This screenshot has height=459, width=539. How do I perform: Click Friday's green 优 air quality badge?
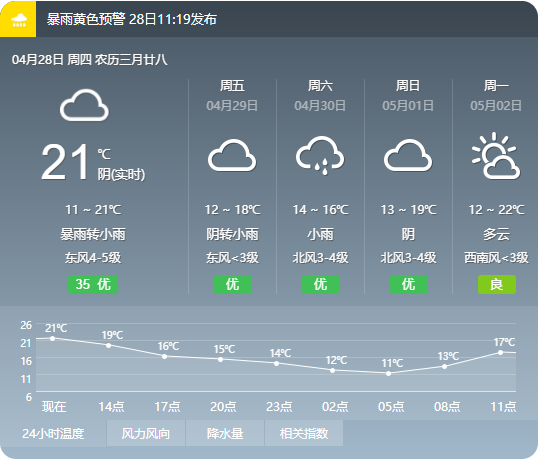pos(233,284)
